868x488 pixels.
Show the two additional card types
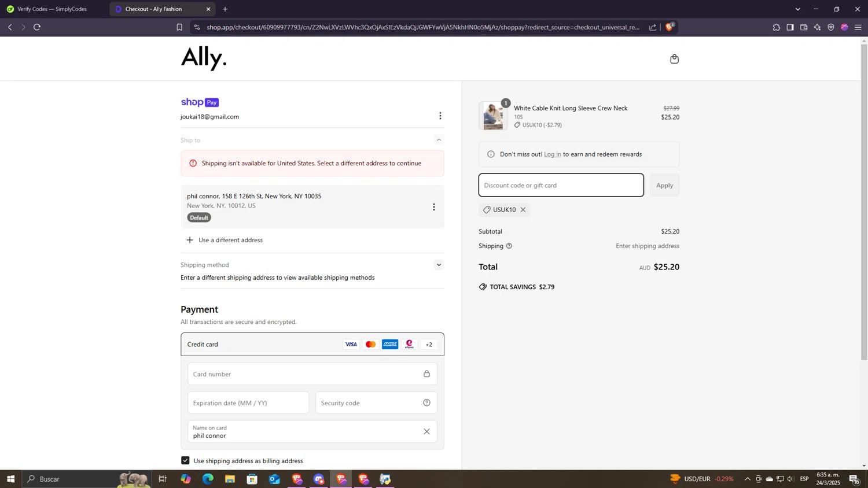[429, 345]
